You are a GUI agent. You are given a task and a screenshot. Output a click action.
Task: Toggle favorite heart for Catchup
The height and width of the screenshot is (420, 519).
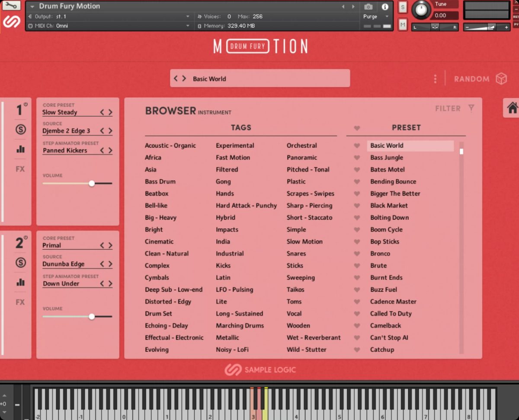[x=357, y=350]
